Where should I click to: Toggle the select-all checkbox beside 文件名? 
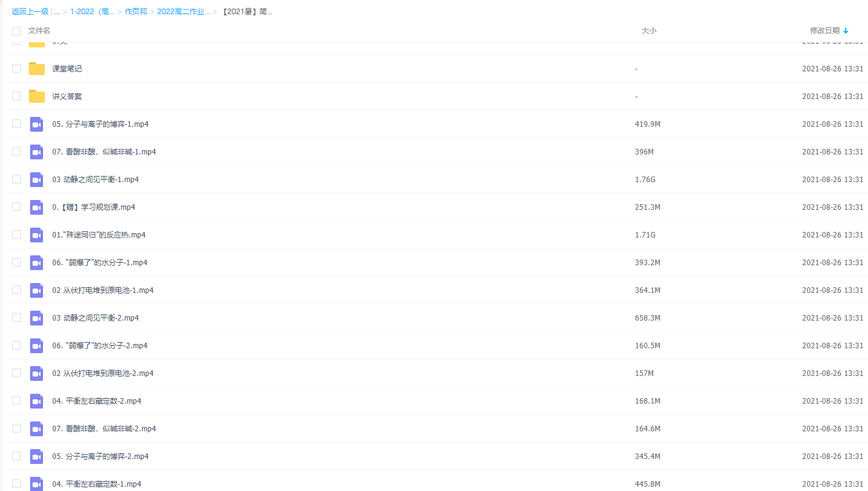click(17, 31)
